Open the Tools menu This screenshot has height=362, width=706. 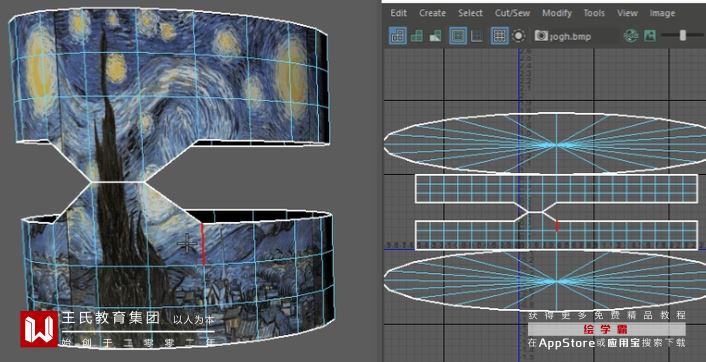point(594,13)
